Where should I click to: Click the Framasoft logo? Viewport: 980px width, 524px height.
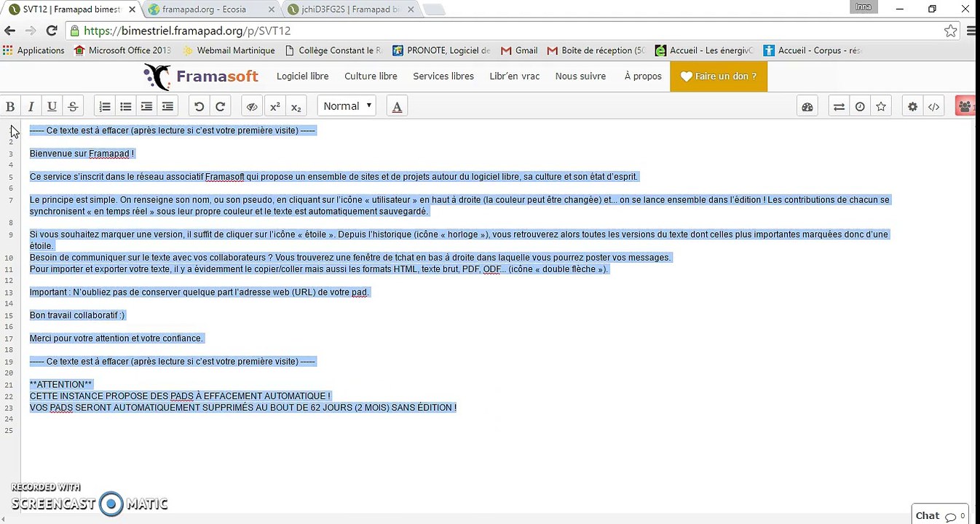pyautogui.click(x=201, y=76)
